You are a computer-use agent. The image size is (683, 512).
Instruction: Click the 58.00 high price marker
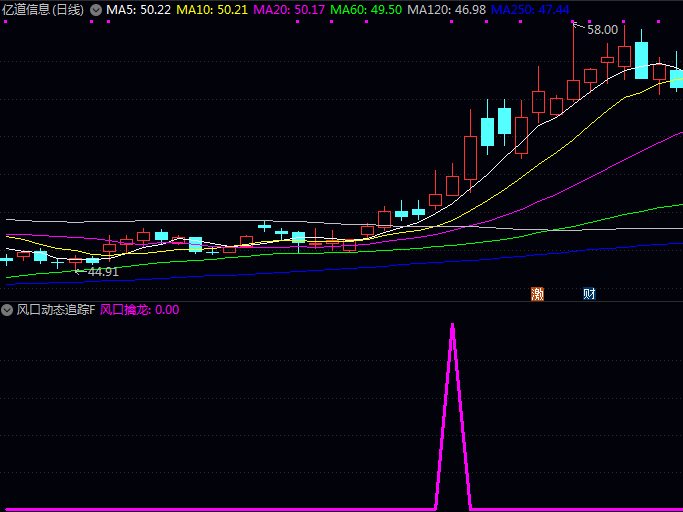(x=602, y=30)
